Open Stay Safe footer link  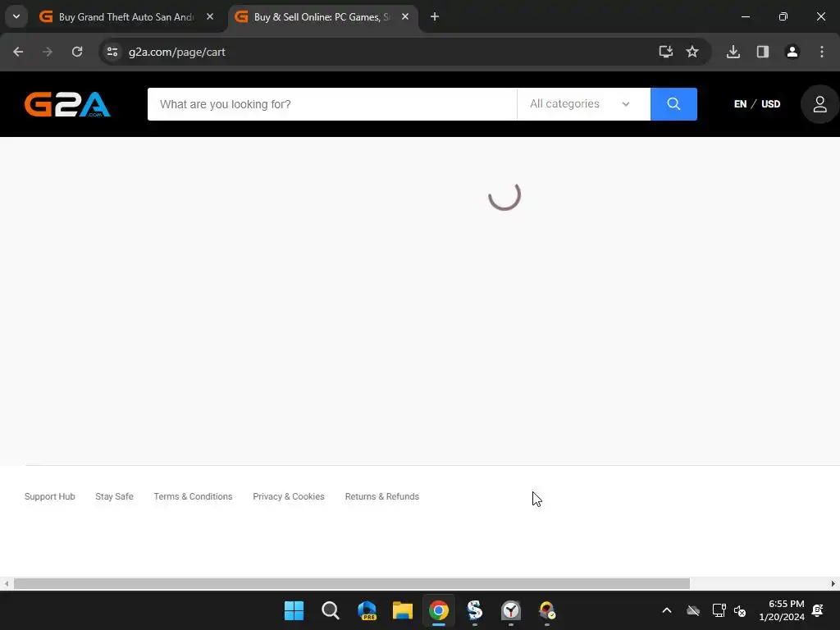coord(114,496)
